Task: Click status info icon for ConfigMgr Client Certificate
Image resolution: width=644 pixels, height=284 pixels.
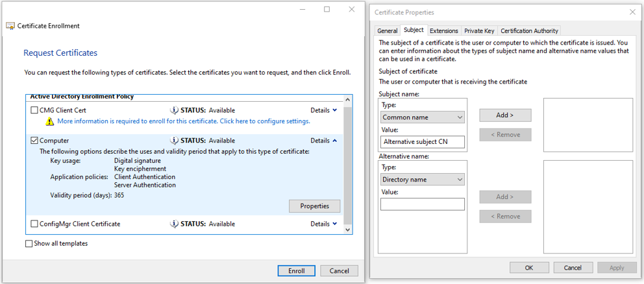Action: tap(174, 224)
